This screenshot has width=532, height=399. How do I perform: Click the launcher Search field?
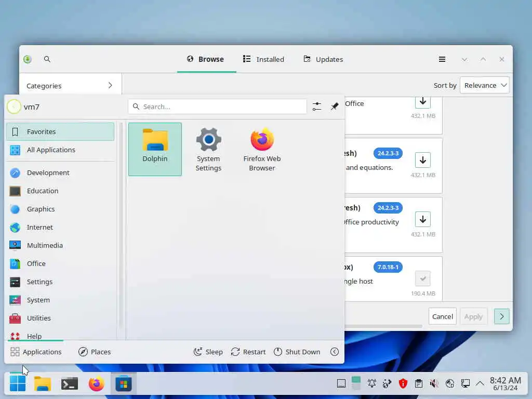218,107
